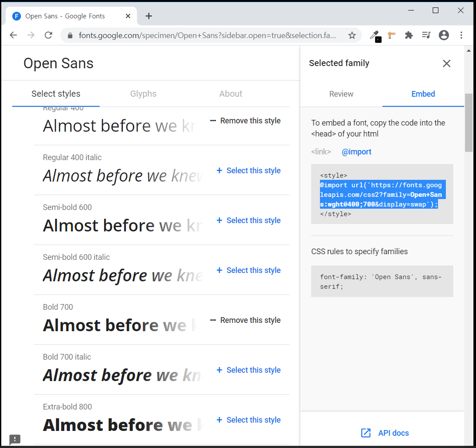This screenshot has height=448, width=476.
Task: Choose the @import embed option
Action: click(356, 152)
